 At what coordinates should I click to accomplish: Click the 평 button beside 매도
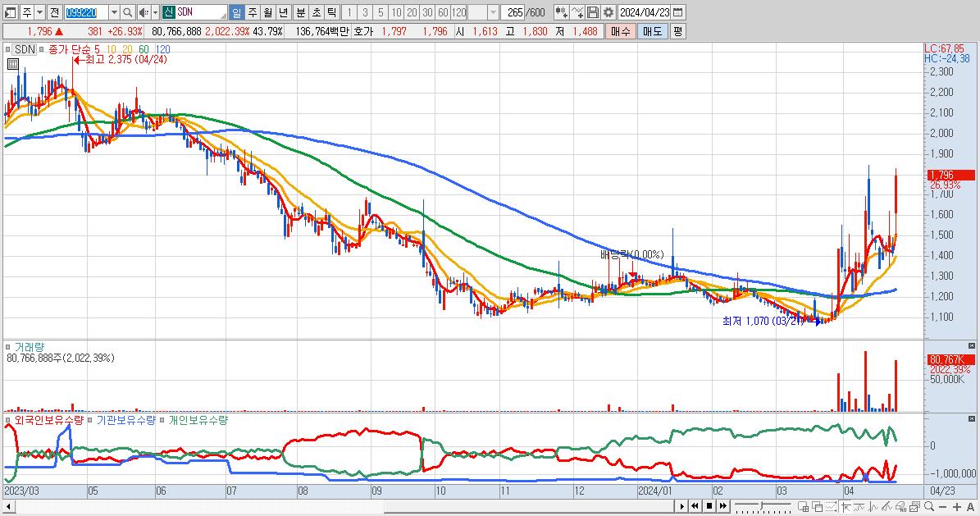[x=678, y=31]
